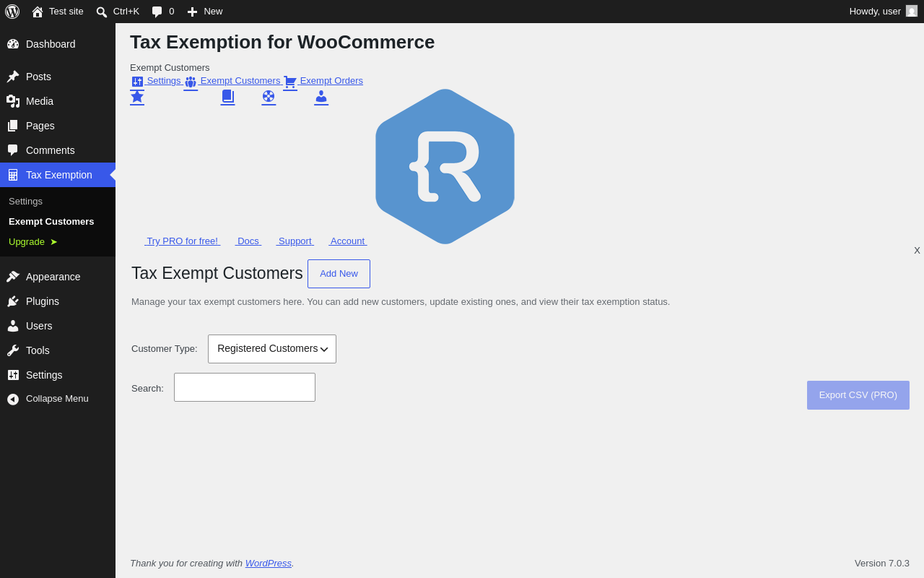Click the Tax Exemption for WooCommerce title
Viewport: 924px width, 578px height.
(x=282, y=42)
